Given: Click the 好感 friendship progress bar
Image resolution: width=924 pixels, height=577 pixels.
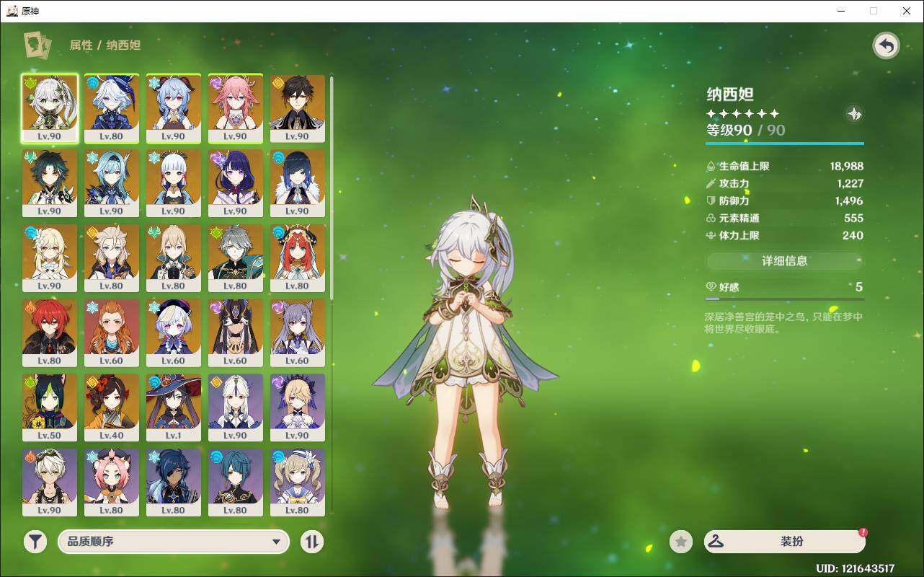Looking at the screenshot, I should pyautogui.click(x=784, y=298).
